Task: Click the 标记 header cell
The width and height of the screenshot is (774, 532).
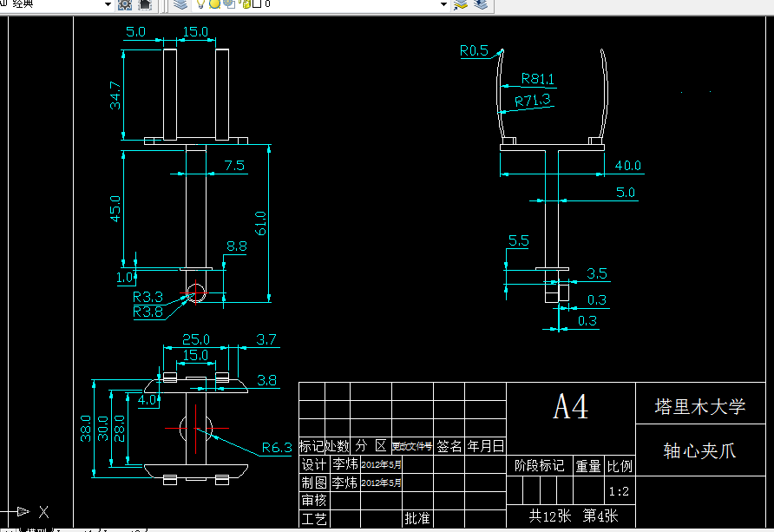Action: tap(312, 446)
